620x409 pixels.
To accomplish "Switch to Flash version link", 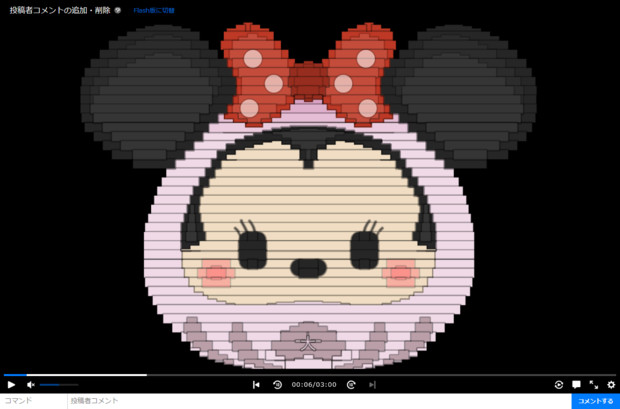I will (154, 11).
